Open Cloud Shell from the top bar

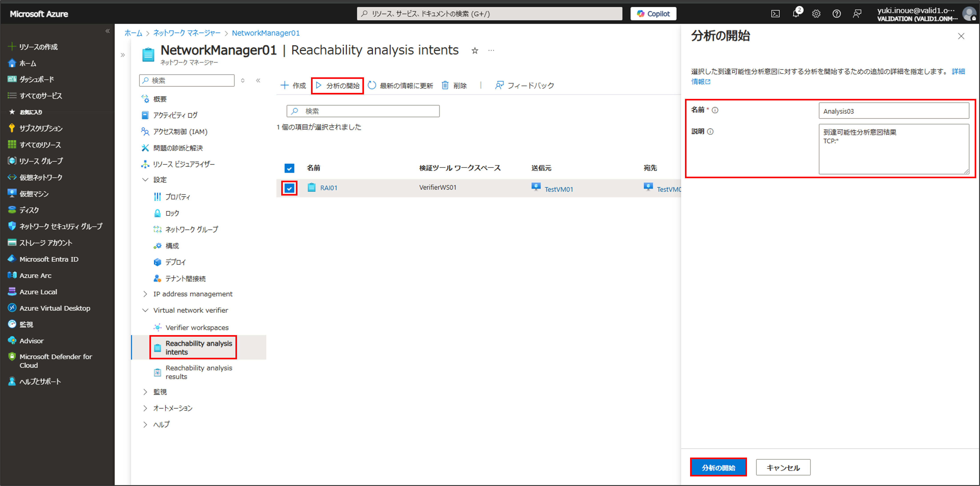775,14
